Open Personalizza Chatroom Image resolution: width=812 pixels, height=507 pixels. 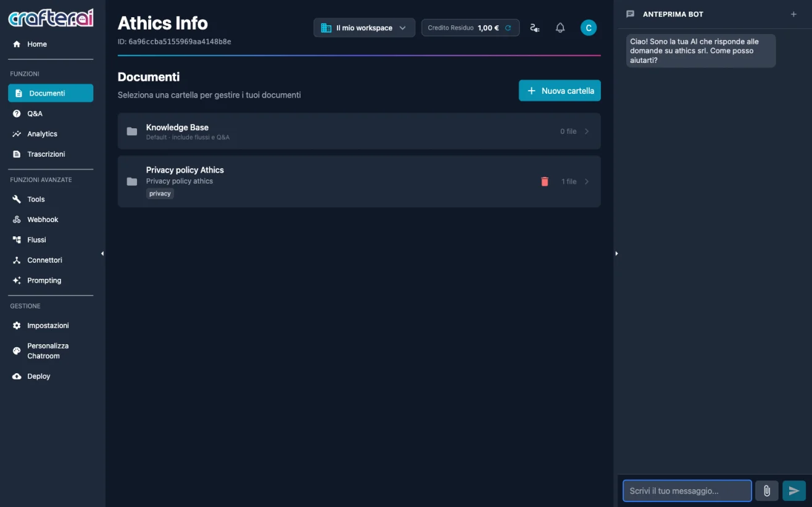point(51,351)
